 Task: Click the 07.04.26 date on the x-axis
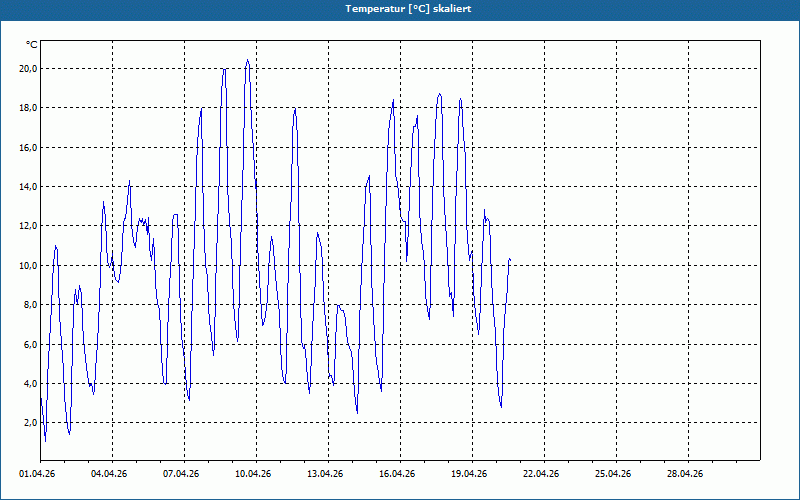[x=182, y=474]
